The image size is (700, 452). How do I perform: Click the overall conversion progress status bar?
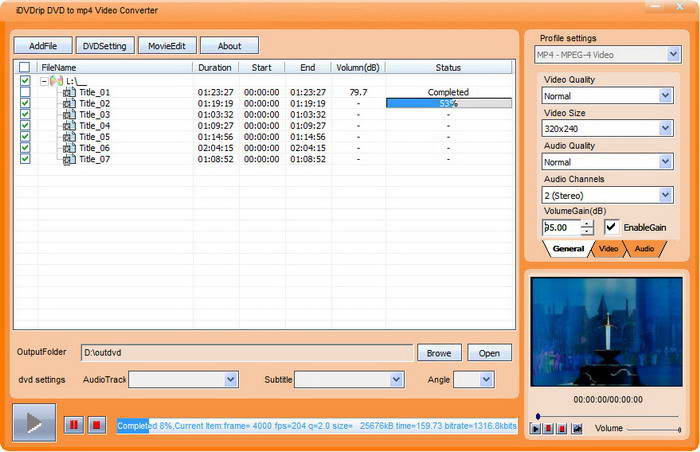tap(317, 426)
